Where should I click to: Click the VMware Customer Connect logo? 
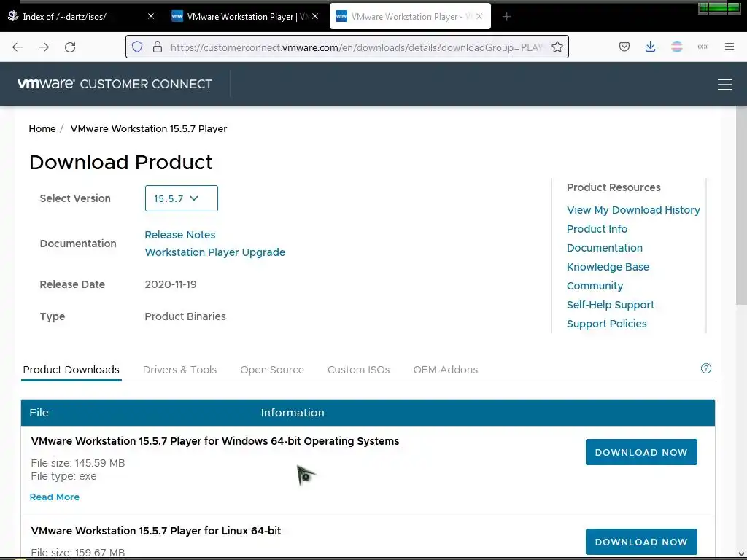[x=115, y=84]
